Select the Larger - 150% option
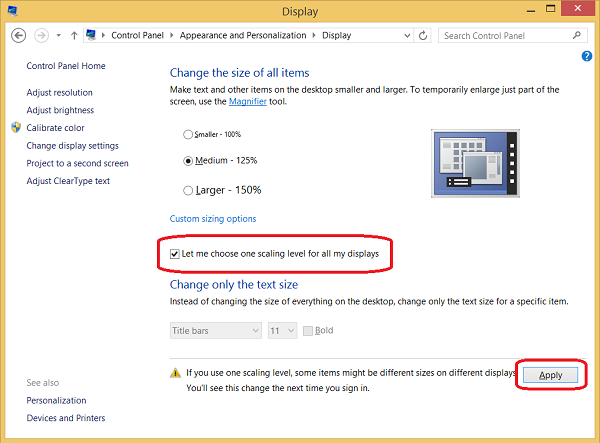The image size is (600, 443). pyautogui.click(x=188, y=190)
